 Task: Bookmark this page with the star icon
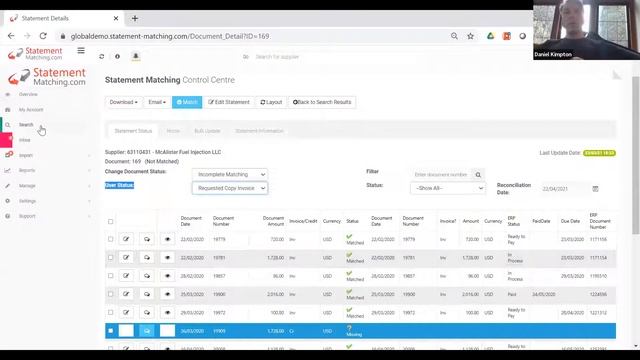tap(471, 36)
